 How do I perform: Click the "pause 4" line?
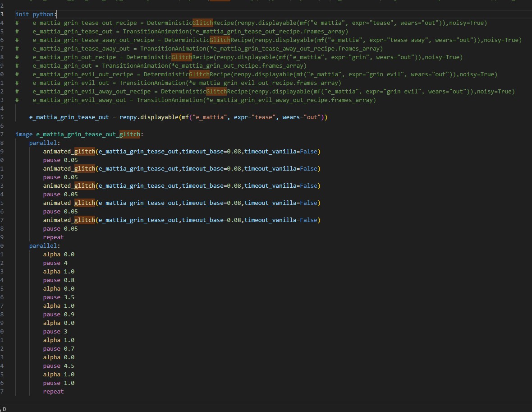55,263
